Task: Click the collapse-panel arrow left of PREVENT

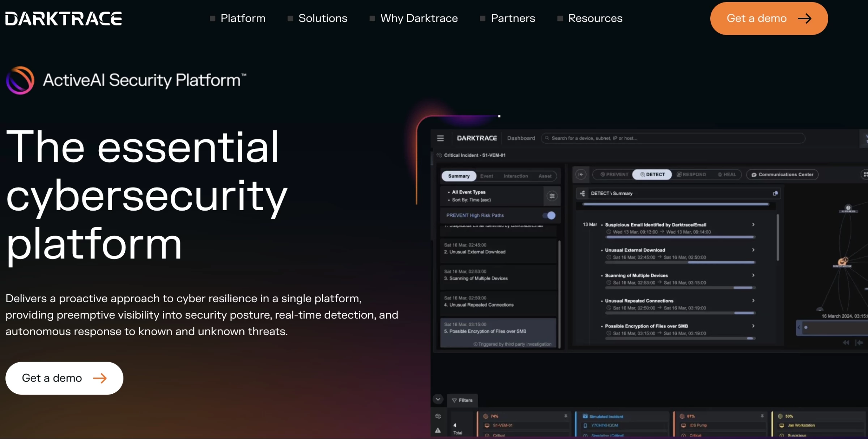Action: coord(580,174)
